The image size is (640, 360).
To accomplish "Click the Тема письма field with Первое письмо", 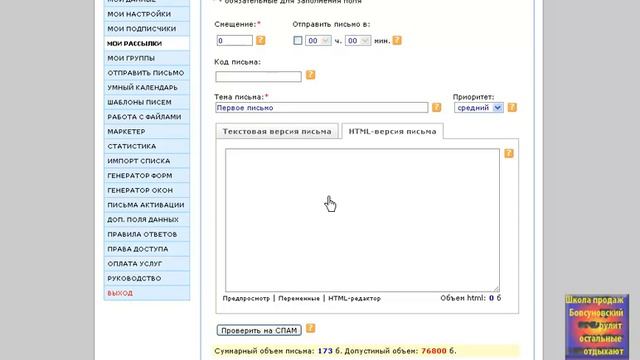I will [322, 108].
